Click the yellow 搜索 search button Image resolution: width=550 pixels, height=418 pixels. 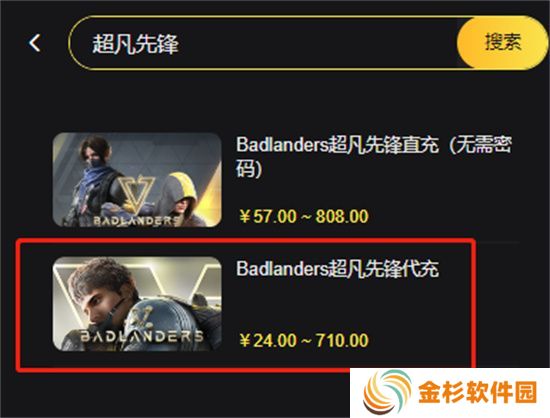coord(502,42)
